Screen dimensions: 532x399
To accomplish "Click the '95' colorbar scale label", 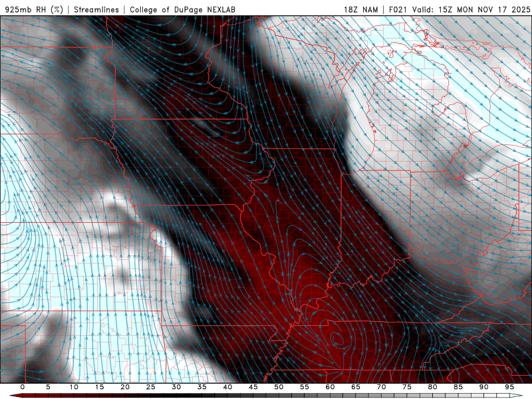I will click(509, 387).
